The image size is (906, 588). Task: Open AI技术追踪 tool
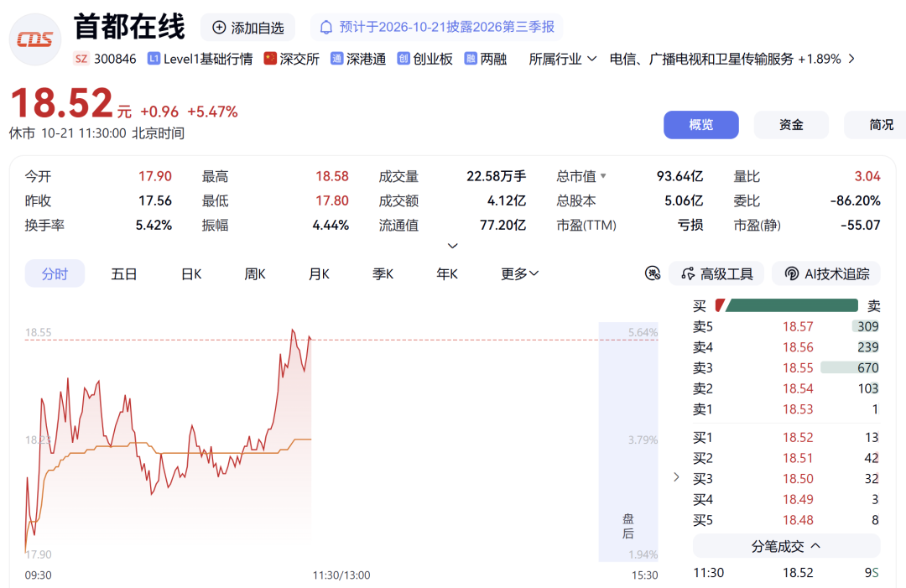826,273
